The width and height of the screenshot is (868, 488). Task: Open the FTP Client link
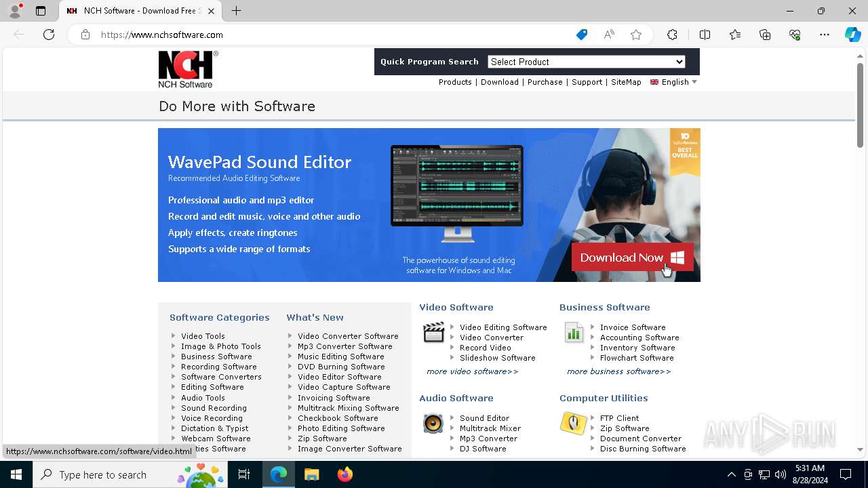pos(619,418)
